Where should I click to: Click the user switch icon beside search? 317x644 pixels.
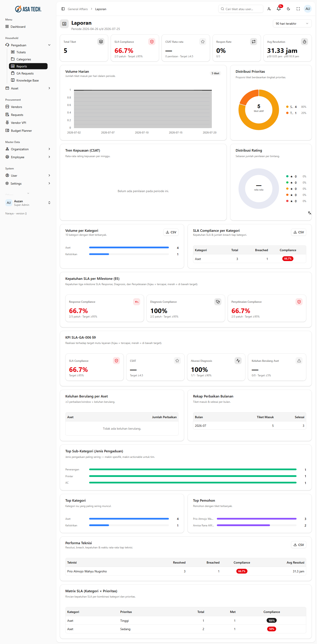[269, 9]
